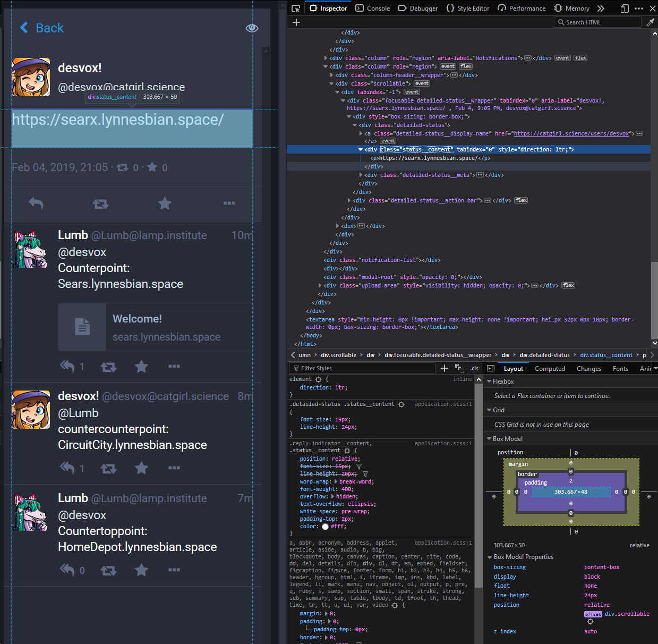This screenshot has height=644, width=658.
Task: Click desvox avatar in detailed status
Action: [31, 77]
